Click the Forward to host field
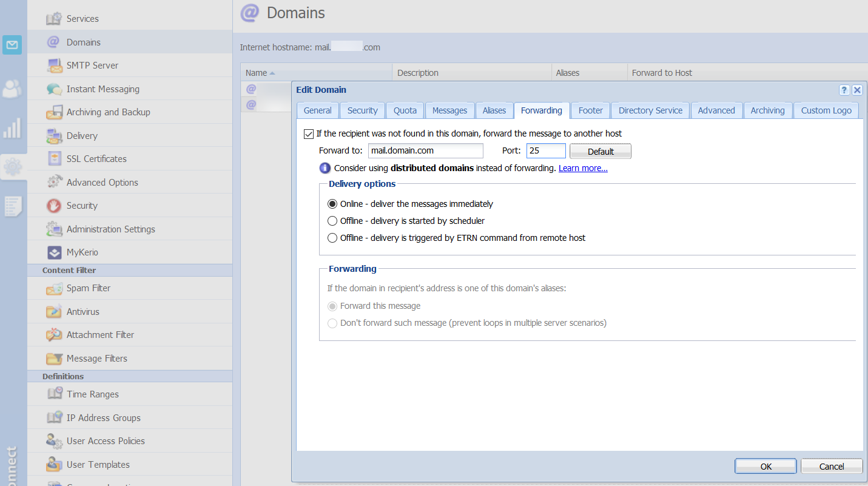 [426, 150]
